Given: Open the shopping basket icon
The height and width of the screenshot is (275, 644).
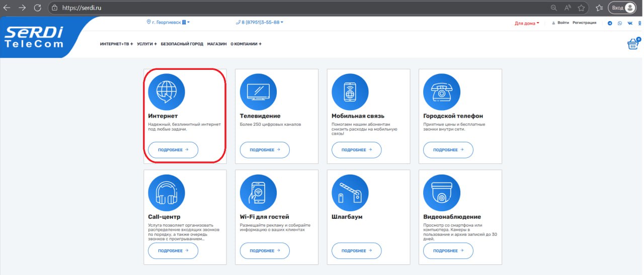Looking at the screenshot, I should (632, 44).
